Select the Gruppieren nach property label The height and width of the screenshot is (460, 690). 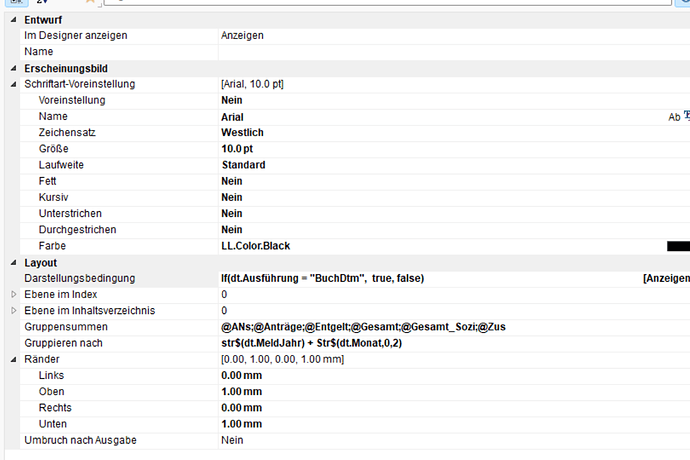click(63, 343)
